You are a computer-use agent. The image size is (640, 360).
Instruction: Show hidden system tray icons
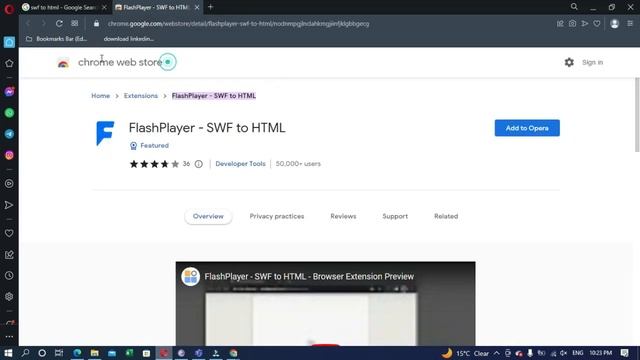(497, 353)
